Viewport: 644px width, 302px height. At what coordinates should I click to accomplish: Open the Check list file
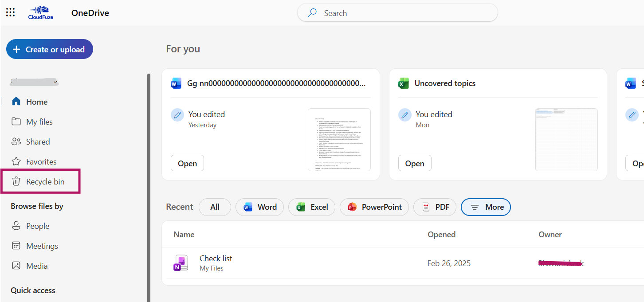coord(216,258)
